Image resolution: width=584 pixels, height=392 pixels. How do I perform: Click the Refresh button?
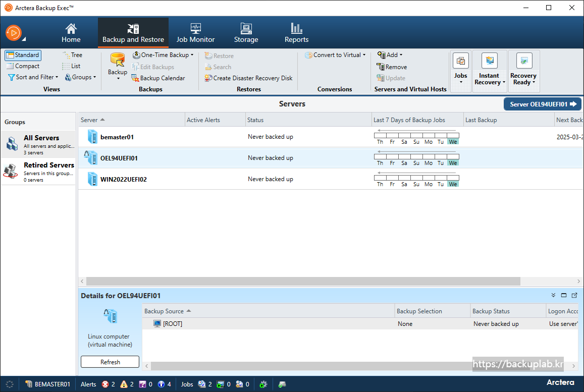pyautogui.click(x=110, y=362)
